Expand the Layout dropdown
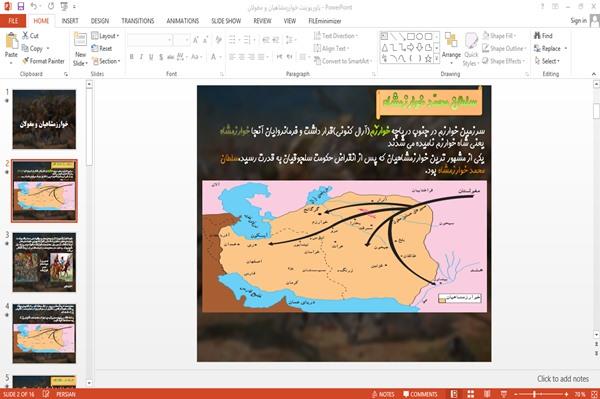The width and height of the screenshot is (600, 399). point(105,36)
